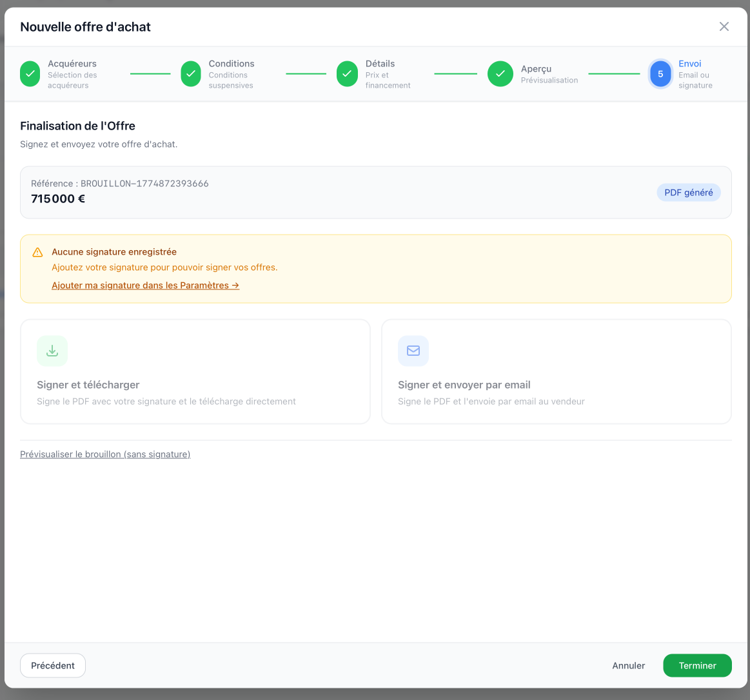
Task: Click 'Ajoutez votre signature pour pouvoir signer' text
Action: (x=164, y=267)
